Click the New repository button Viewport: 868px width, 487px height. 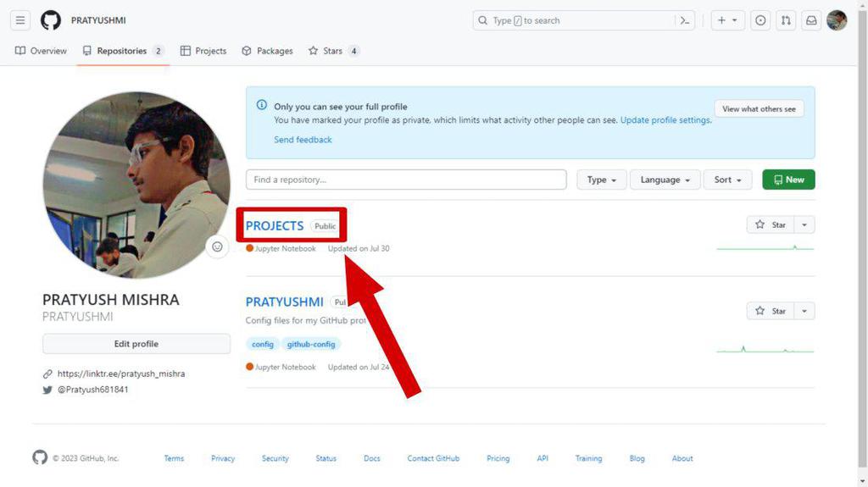(788, 180)
